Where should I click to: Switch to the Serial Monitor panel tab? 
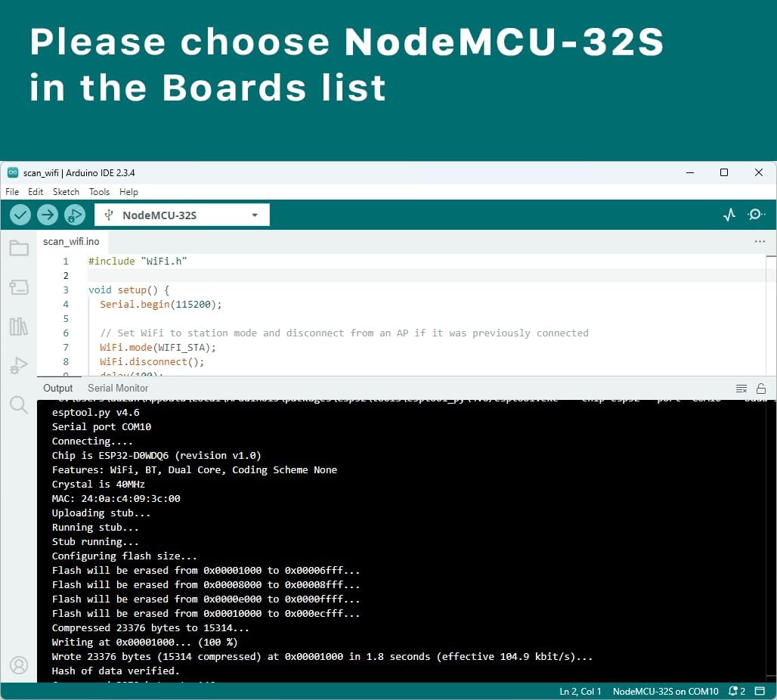coord(118,388)
